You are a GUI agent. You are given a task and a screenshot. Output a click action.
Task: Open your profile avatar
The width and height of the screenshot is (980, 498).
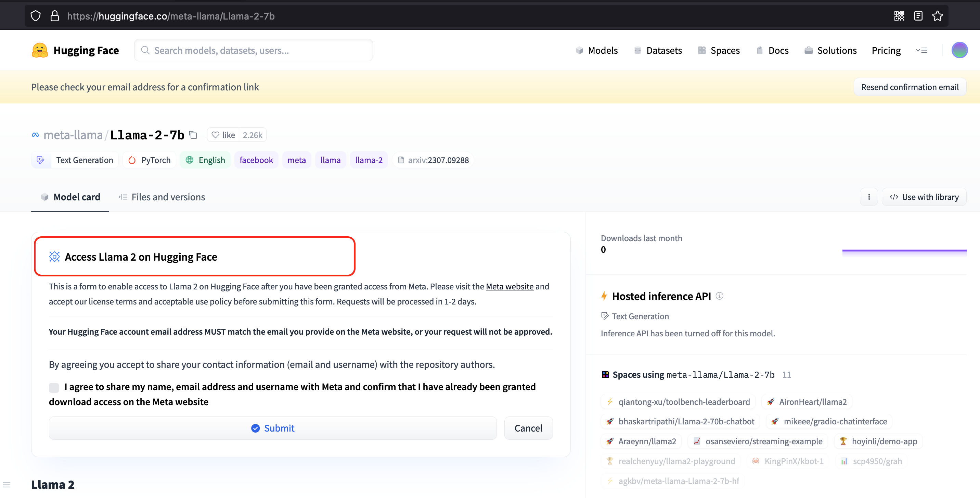click(x=960, y=50)
